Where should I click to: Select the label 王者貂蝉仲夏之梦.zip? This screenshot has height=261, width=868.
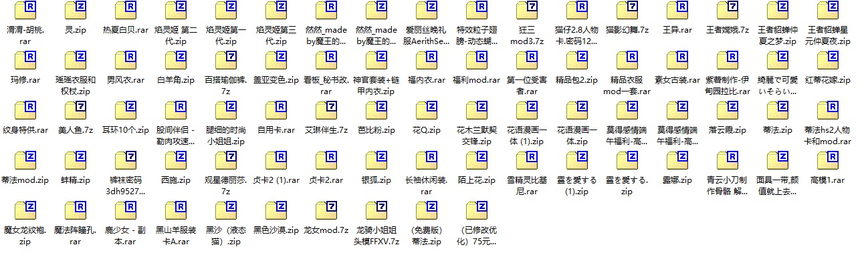click(x=778, y=35)
